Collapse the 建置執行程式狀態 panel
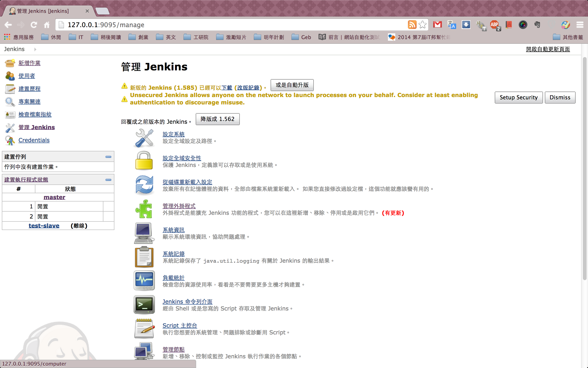The width and height of the screenshot is (588, 368). coord(108,180)
